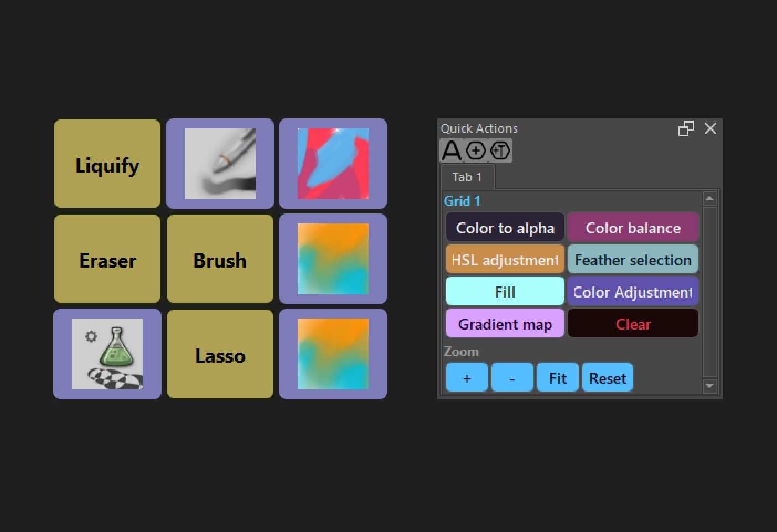This screenshot has width=777, height=532.
Task: Open the HSL adjustment action
Action: pyautogui.click(x=505, y=259)
